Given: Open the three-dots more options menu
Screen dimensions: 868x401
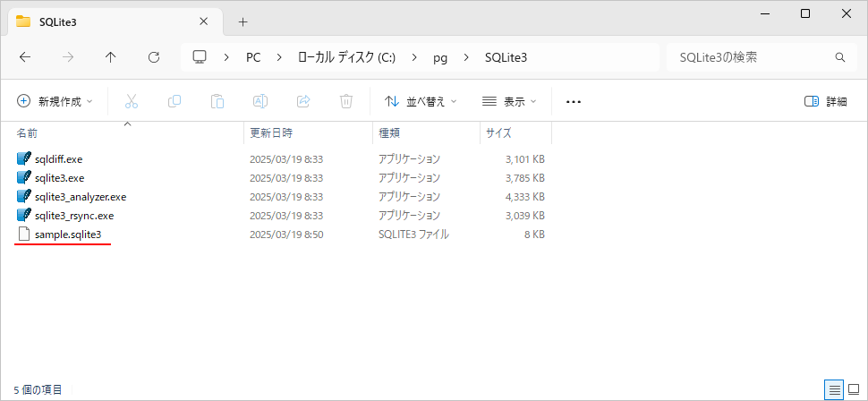Looking at the screenshot, I should point(574,102).
